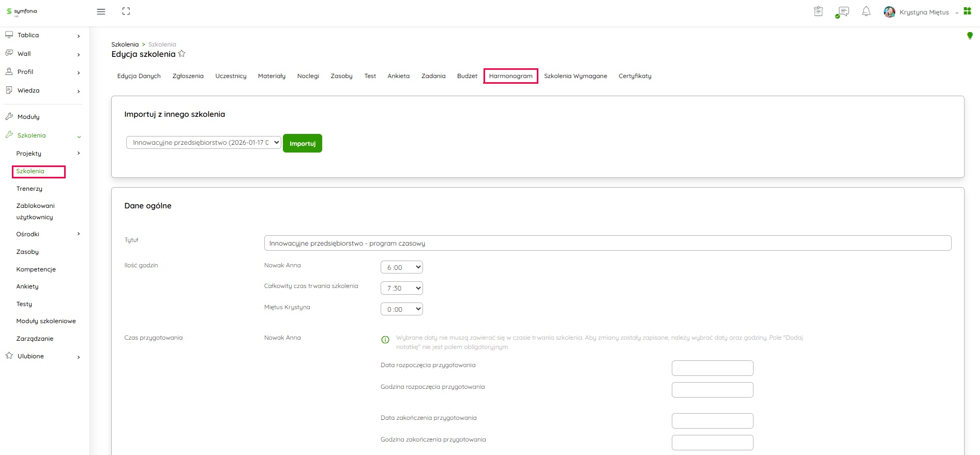Image resolution: width=980 pixels, height=455 pixels.
Task: Click the preparation start date field
Action: tap(712, 368)
